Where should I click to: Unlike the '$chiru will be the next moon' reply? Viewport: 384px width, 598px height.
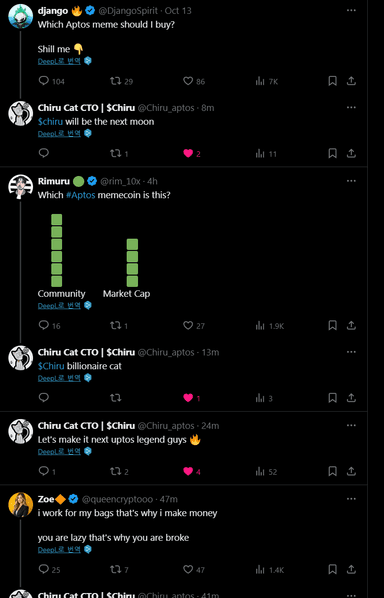(x=188, y=153)
